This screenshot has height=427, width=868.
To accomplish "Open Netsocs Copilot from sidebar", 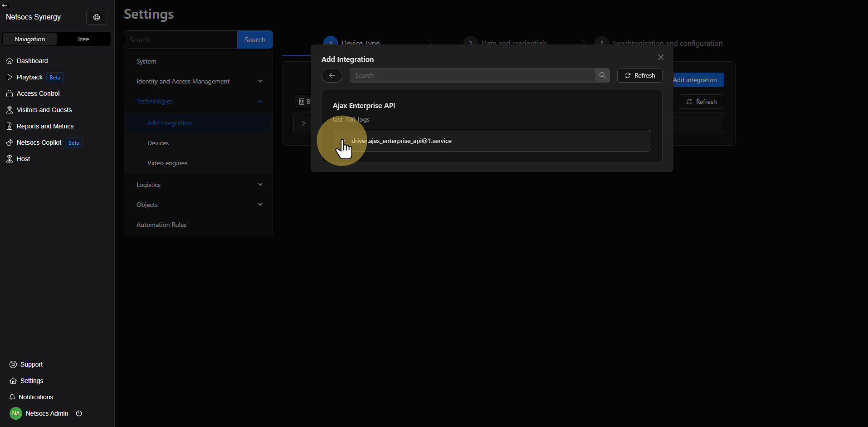I will 39,142.
